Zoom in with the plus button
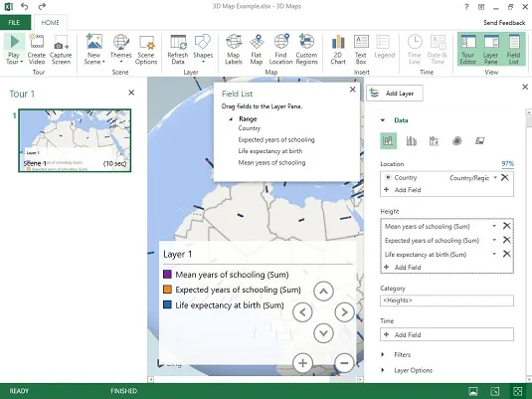 point(302,363)
